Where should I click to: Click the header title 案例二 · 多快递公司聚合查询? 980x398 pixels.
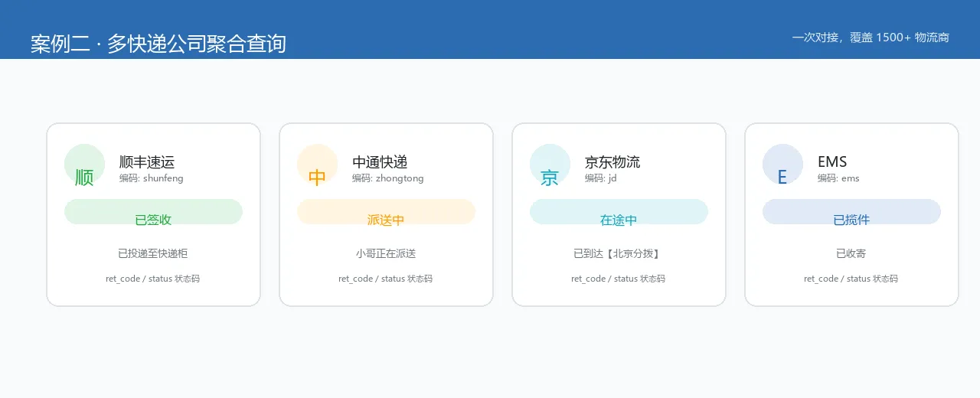158,44
